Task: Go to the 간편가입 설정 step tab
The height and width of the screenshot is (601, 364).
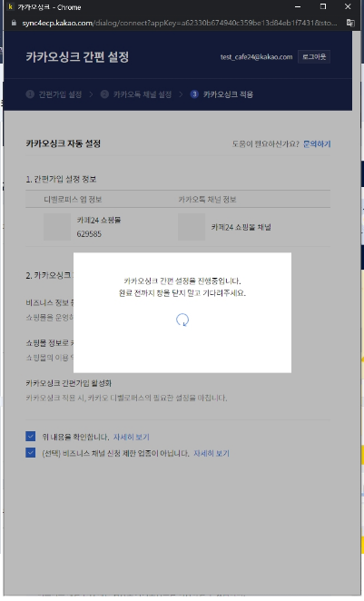Action: click(54, 94)
